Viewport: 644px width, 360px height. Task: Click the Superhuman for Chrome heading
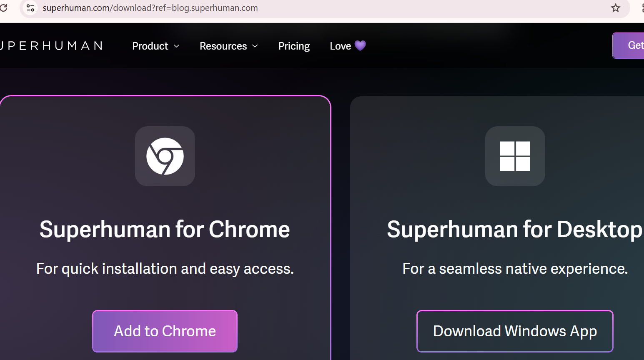coord(165,230)
